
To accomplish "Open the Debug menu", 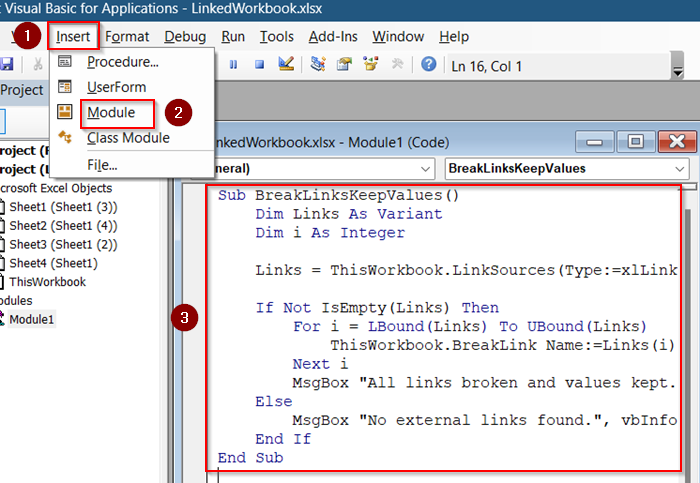I will click(185, 37).
